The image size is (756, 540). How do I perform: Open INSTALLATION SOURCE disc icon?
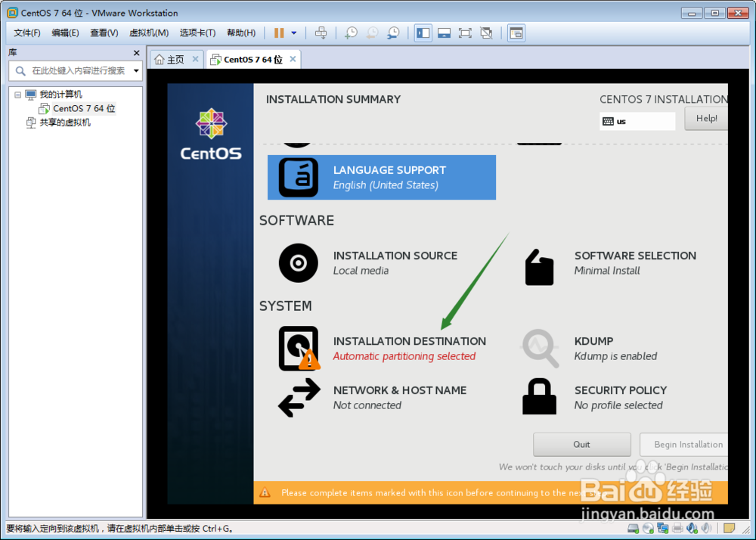[299, 263]
